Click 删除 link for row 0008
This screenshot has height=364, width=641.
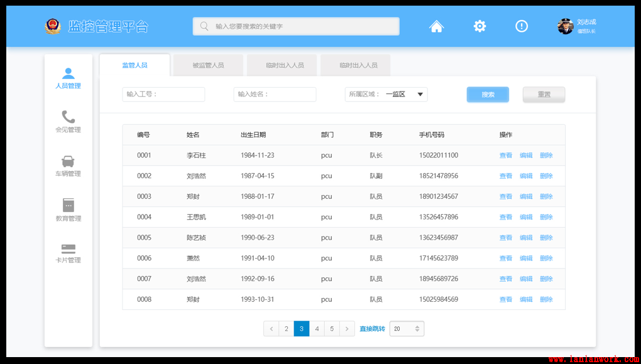[546, 300]
